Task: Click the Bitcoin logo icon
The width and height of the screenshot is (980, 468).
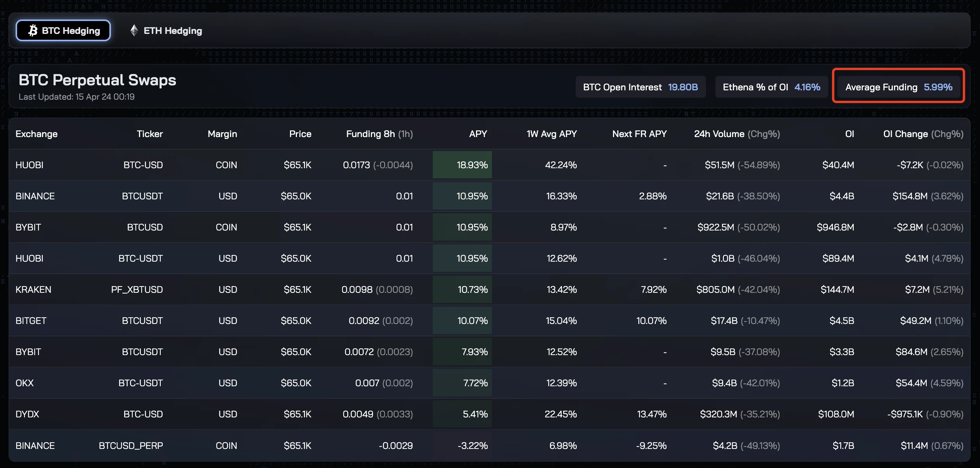Action: click(x=33, y=30)
